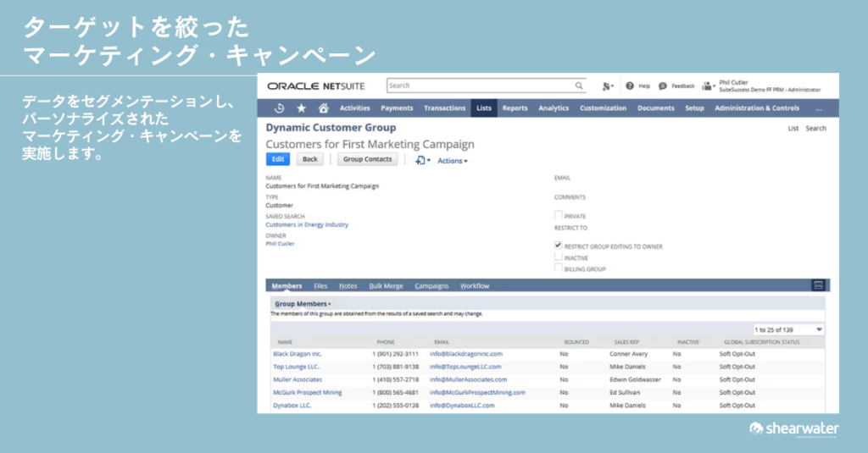Click email info@McGurkProspectMining.com

click(477, 393)
